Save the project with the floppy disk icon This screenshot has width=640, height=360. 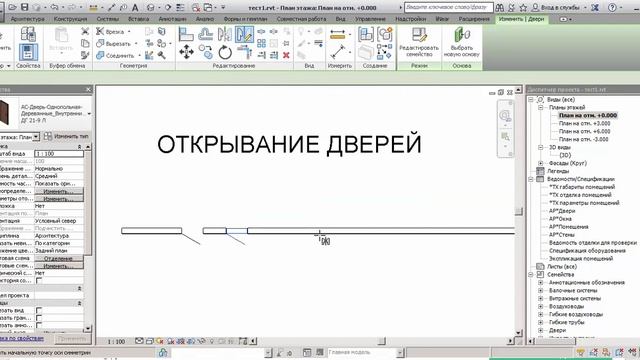(24, 7)
